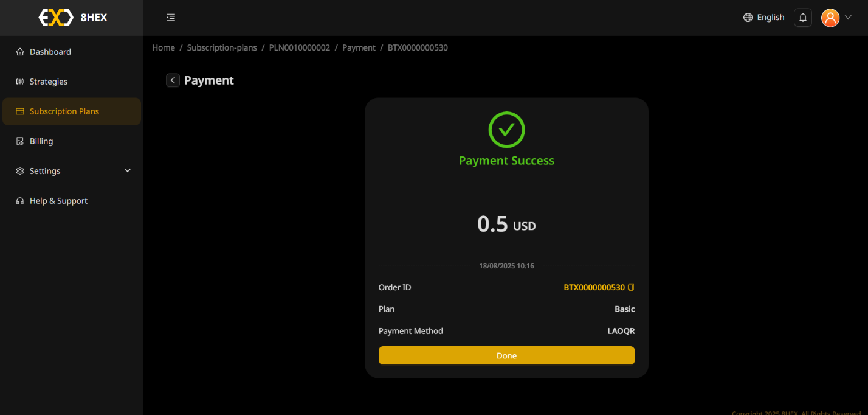Select Subscription Plans in the sidebar
The width and height of the screenshot is (868, 415).
[64, 111]
